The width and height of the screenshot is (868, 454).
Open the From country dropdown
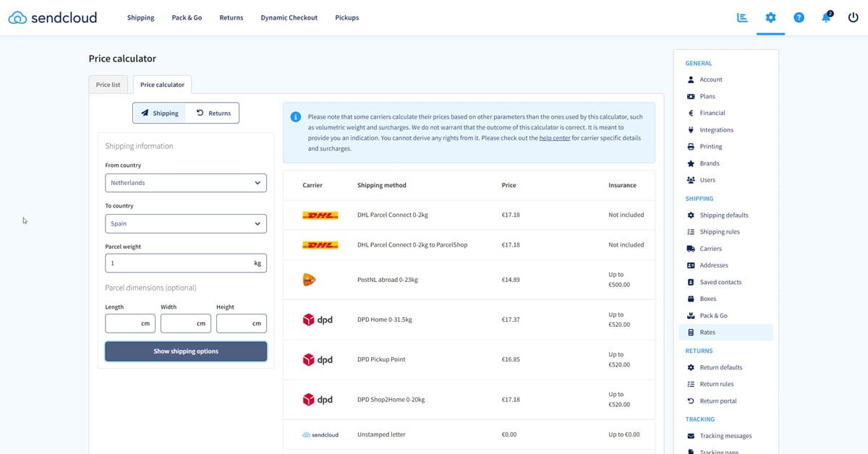point(186,182)
